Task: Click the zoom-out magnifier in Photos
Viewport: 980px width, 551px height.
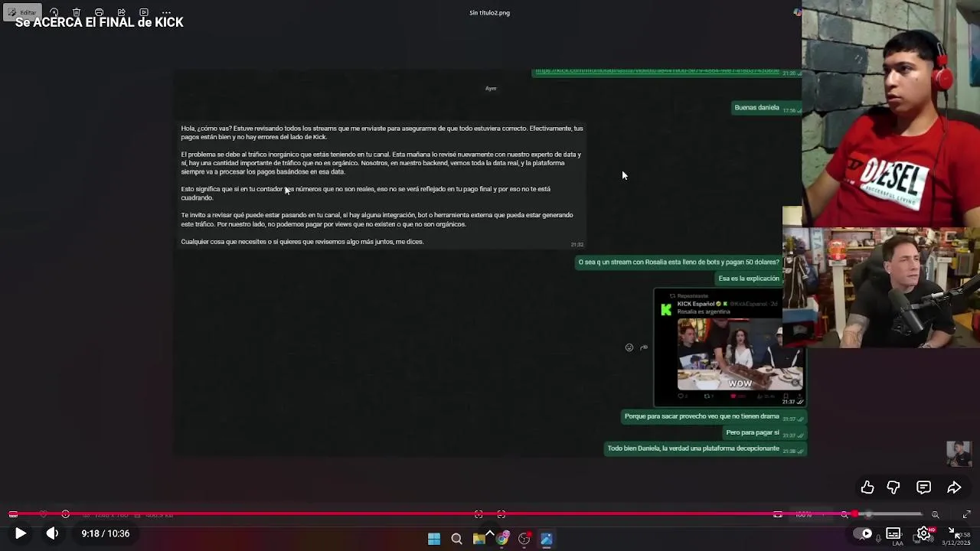Action: click(x=844, y=514)
